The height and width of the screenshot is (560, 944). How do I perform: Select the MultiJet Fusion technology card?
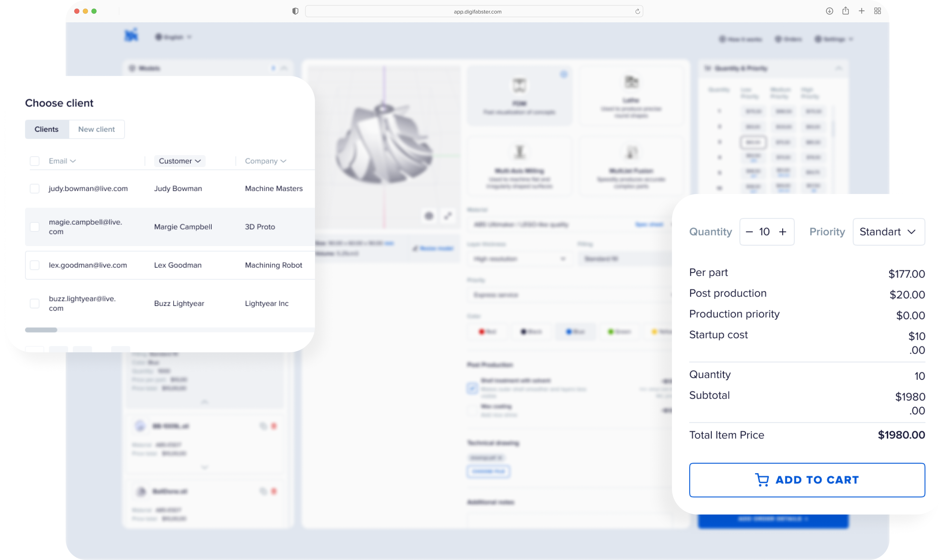[x=631, y=166]
